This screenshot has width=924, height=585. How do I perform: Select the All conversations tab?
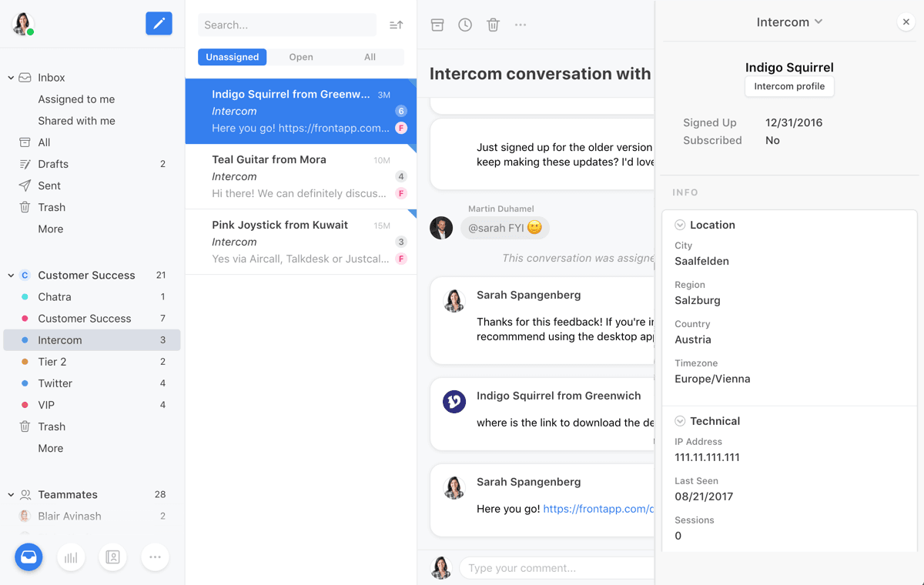click(370, 56)
